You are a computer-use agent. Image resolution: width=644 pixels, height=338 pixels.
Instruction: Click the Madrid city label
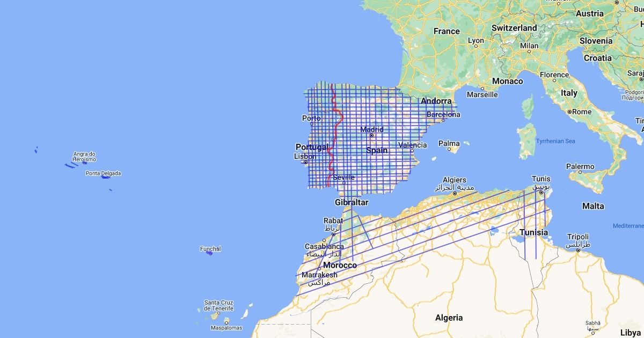[372, 129]
